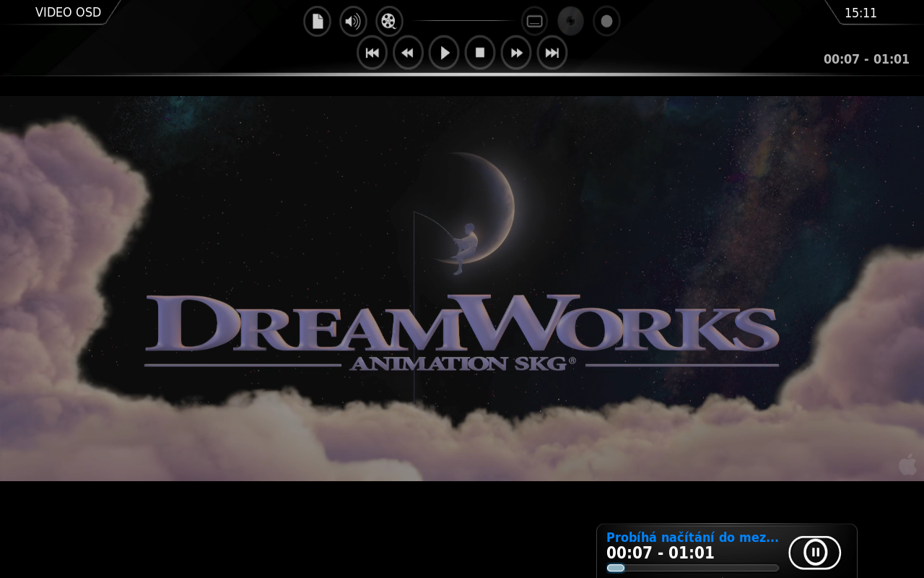Click the "Probíhá načítání do mez..." status text

click(692, 538)
